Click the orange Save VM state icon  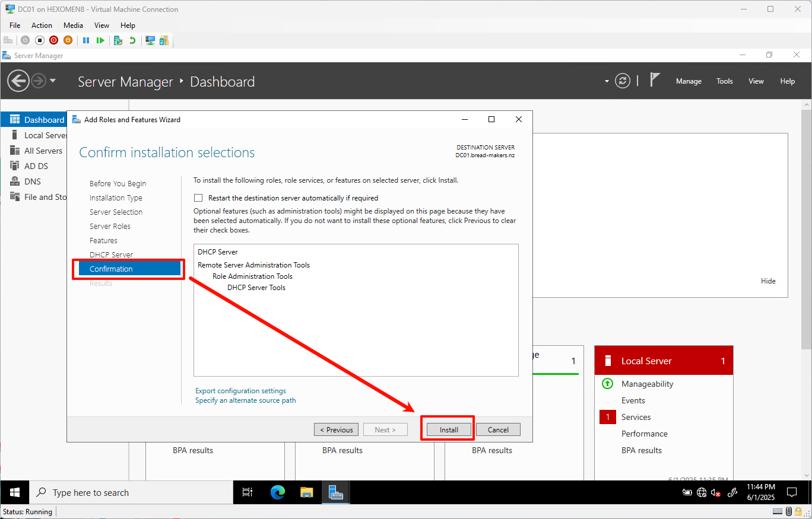tap(68, 40)
